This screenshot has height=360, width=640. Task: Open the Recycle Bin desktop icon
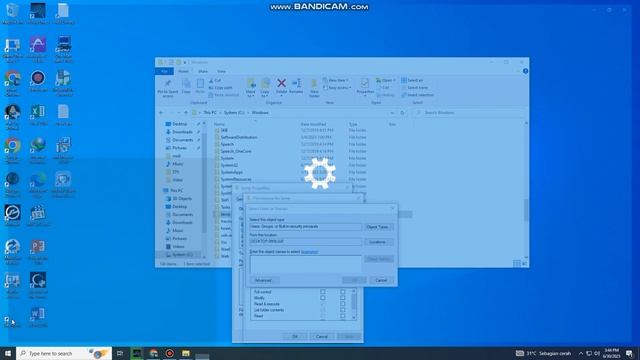pos(12,13)
